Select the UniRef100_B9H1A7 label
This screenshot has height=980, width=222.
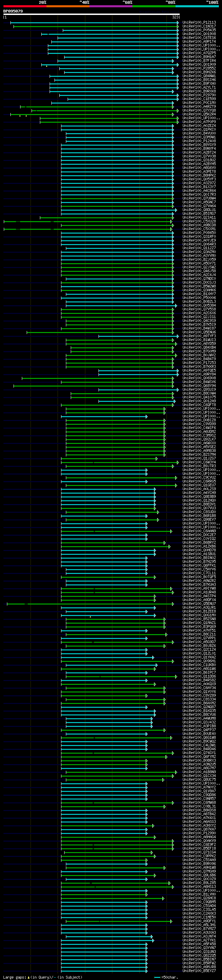click(x=199, y=57)
